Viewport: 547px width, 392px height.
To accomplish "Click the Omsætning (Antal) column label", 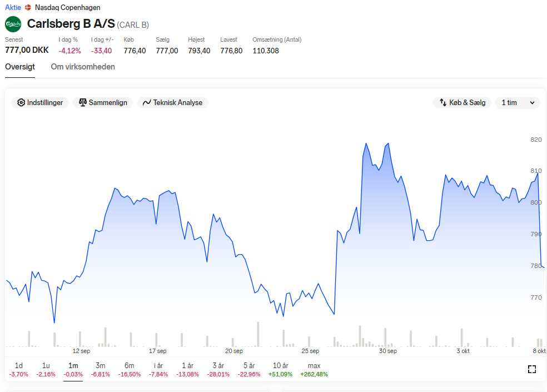I will 277,39.
